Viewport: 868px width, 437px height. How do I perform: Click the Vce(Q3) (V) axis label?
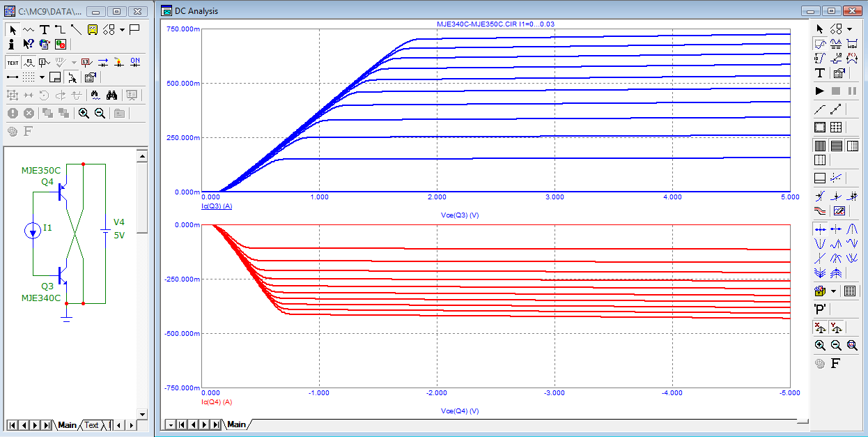(x=460, y=215)
